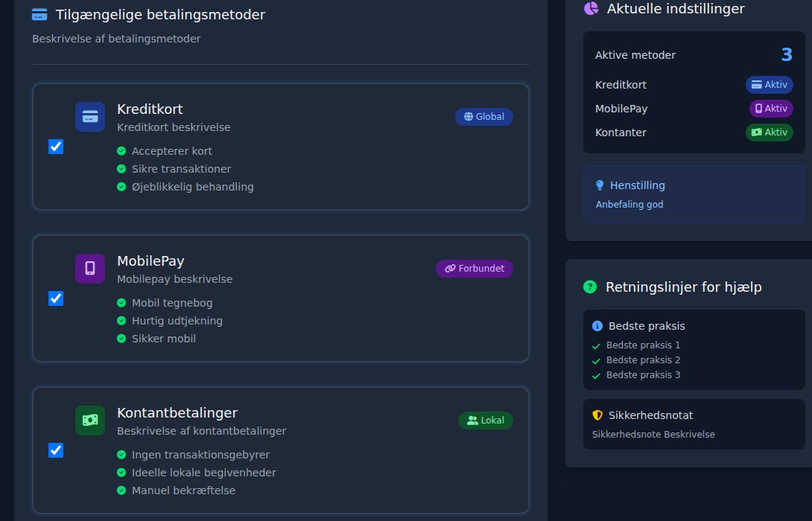Viewport: 812px width, 521px height.
Task: Click the Sikkerhedsnotat heading text
Action: tap(650, 415)
